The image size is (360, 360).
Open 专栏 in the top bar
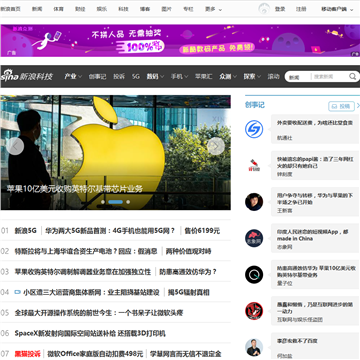[x=188, y=9]
